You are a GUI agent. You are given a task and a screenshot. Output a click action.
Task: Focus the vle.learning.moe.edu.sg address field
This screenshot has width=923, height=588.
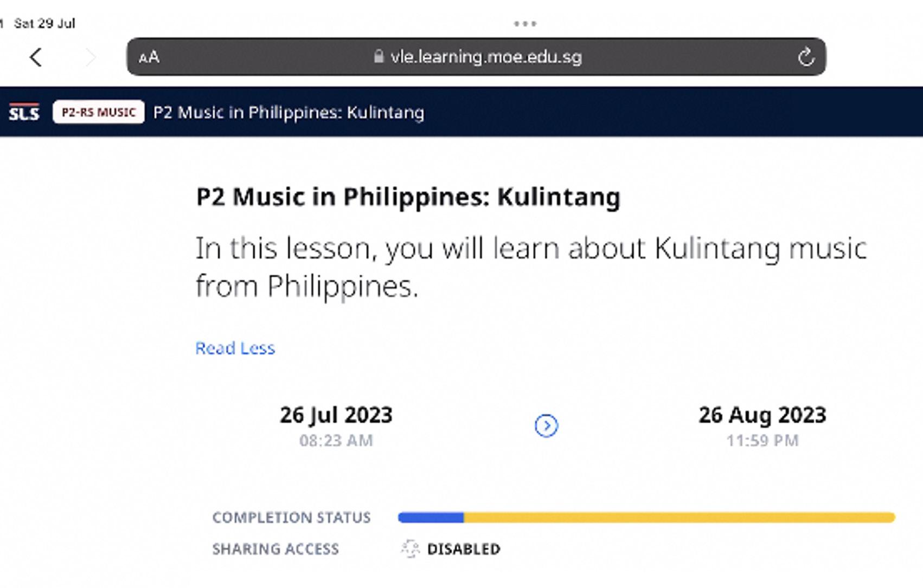[x=486, y=57]
